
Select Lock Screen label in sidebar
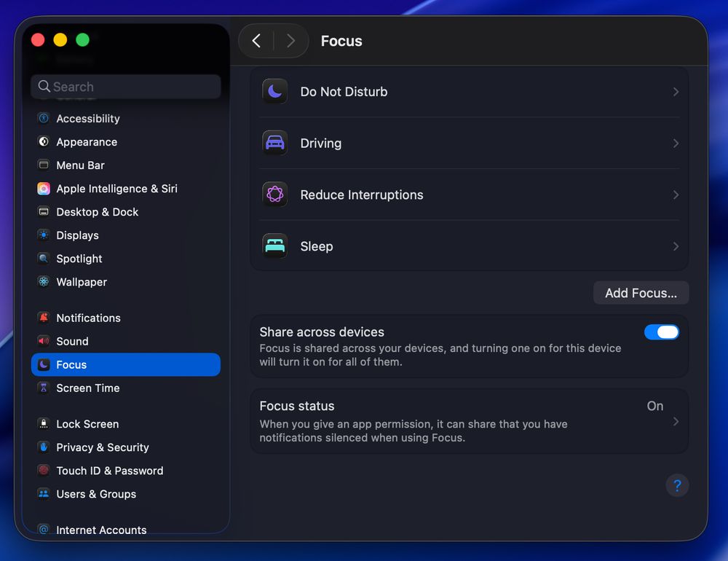coord(87,424)
